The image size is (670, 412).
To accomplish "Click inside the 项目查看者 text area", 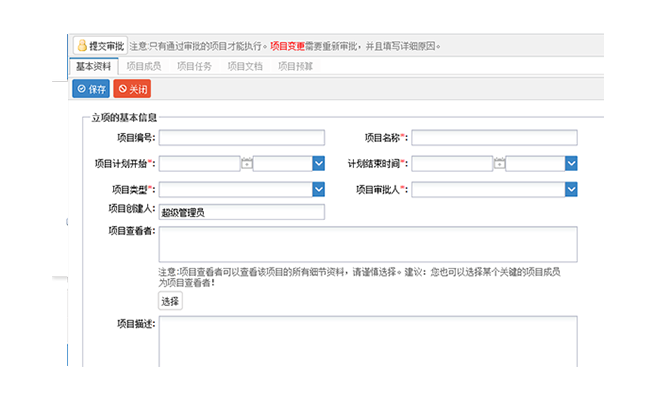I will click(x=367, y=244).
